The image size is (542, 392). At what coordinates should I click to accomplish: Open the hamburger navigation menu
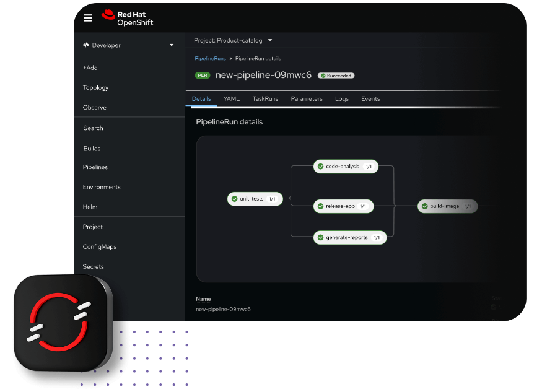pyautogui.click(x=87, y=18)
